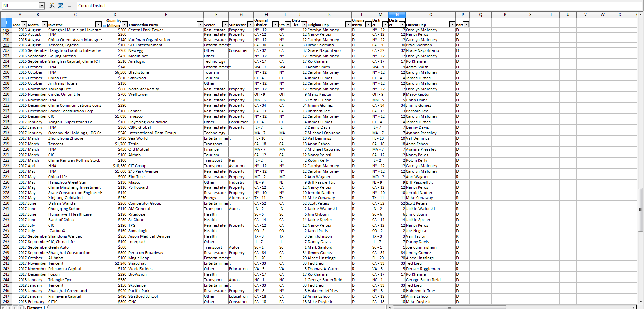Click cell 'China Railway Rolling Stock'
The height and width of the screenshot is (309, 644).
click(75, 160)
